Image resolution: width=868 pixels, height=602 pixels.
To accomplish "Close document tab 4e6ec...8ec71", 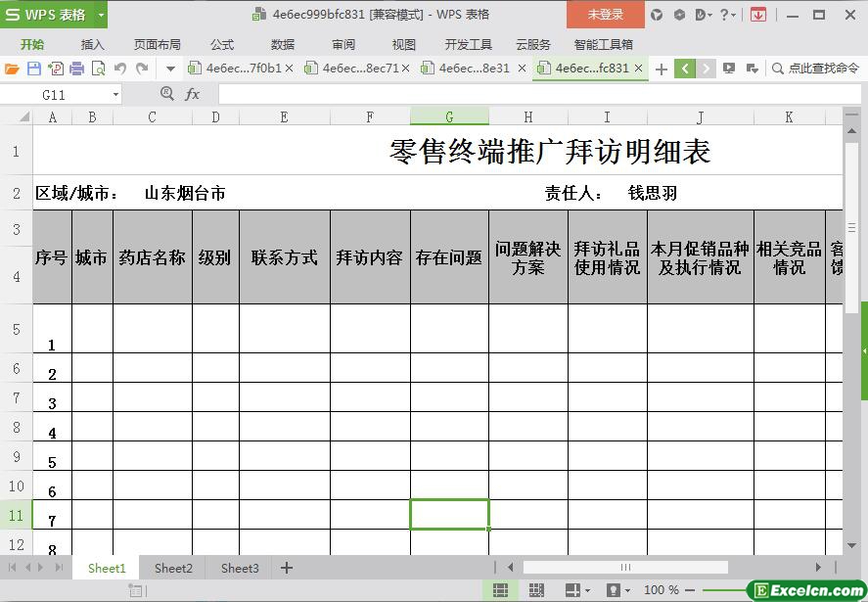I will click(406, 69).
